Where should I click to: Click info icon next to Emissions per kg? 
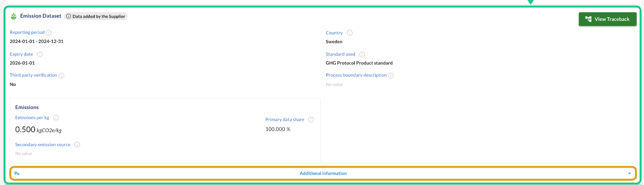[56, 118]
